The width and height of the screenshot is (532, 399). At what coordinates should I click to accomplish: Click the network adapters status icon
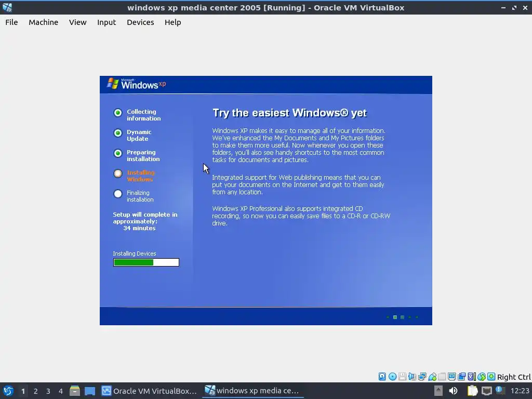422,377
